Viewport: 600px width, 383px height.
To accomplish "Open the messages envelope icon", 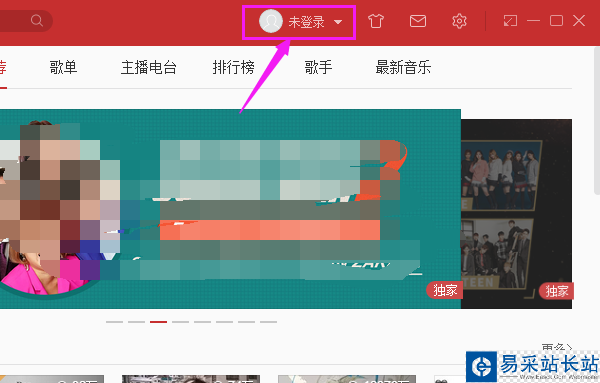I will coord(418,21).
